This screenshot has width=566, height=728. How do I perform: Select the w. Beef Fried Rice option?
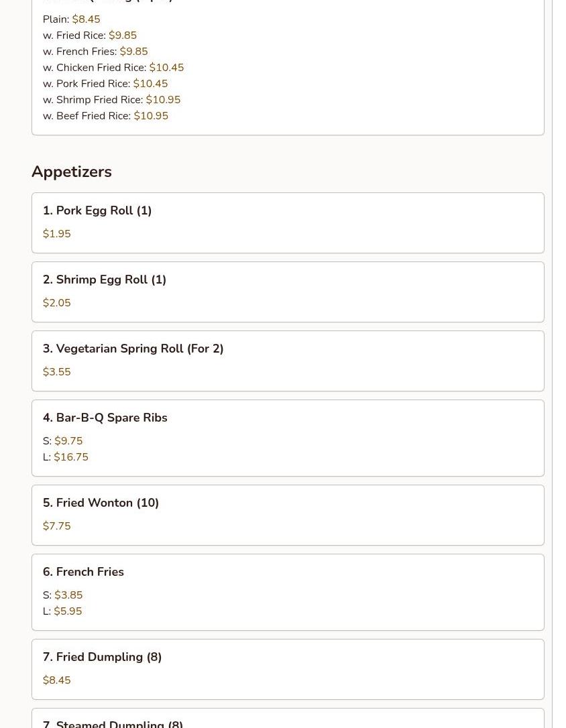pos(105,115)
